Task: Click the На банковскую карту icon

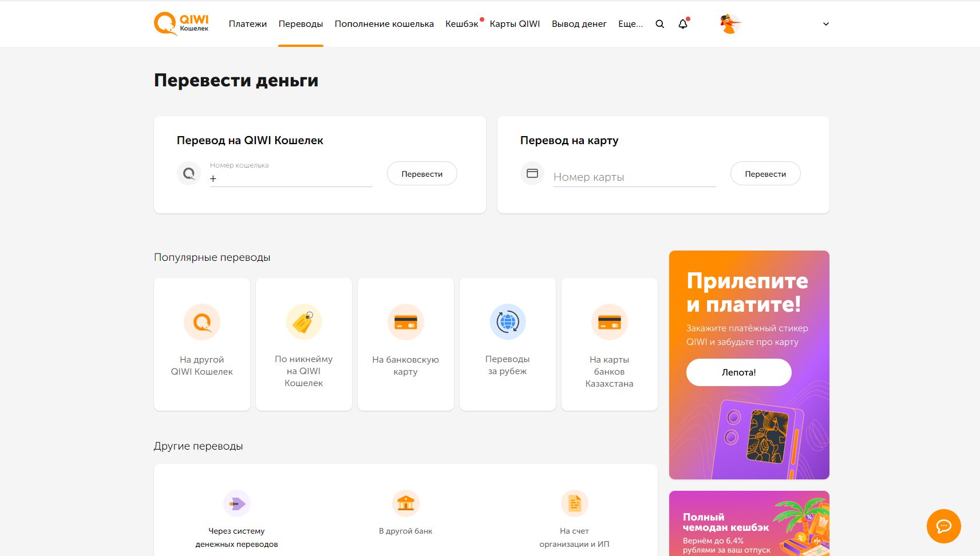Action: pyautogui.click(x=406, y=322)
